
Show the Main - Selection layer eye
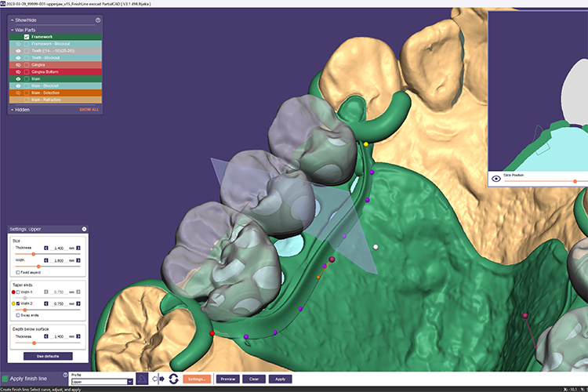pos(18,93)
